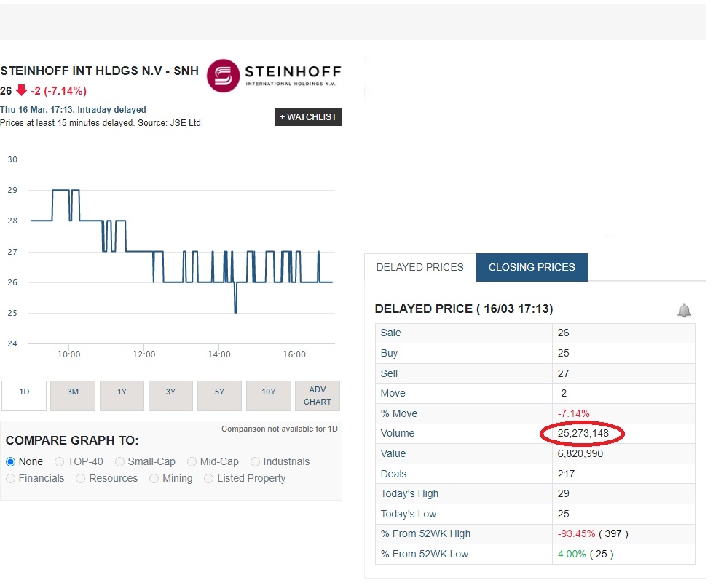Select the Mining comparison option
This screenshot has height=588, width=713.
(x=154, y=479)
